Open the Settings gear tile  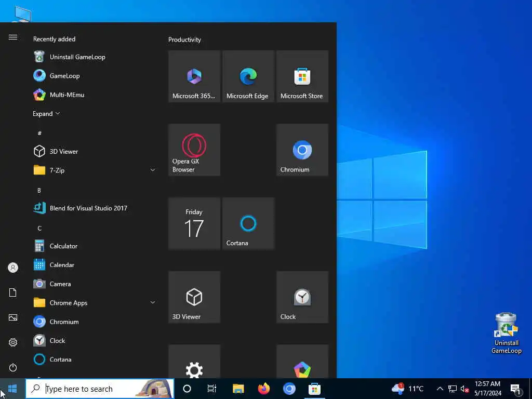[194, 362]
